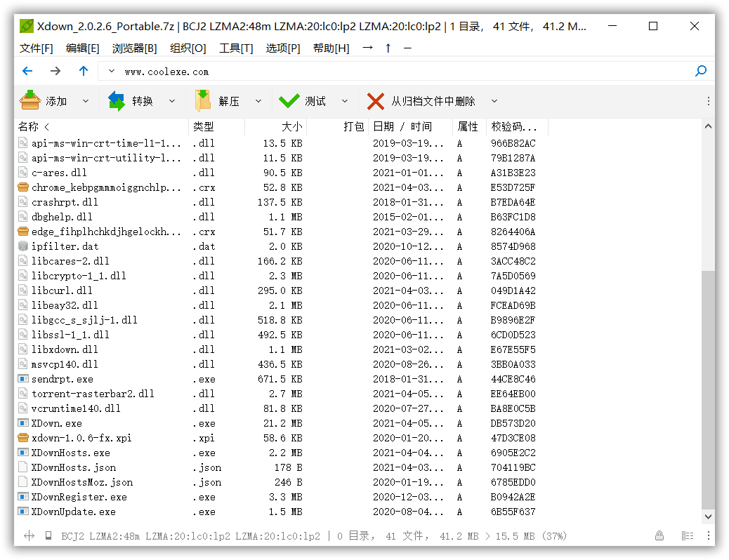Viewport: 729px width, 560px height.
Task: Sort by the 大小 column header
Action: pyautogui.click(x=276, y=126)
